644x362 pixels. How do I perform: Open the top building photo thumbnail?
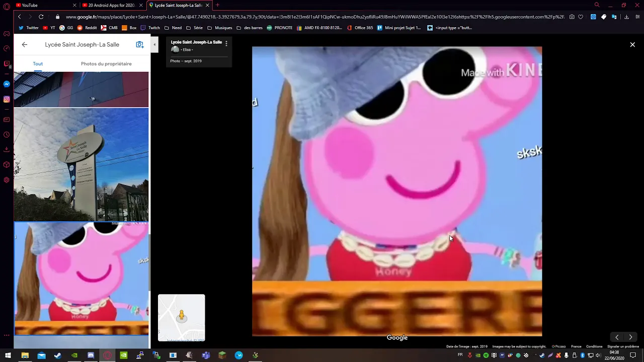tap(81, 89)
